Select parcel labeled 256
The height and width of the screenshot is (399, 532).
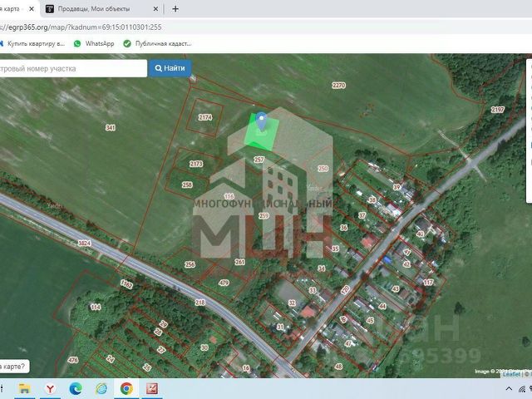coord(190,264)
